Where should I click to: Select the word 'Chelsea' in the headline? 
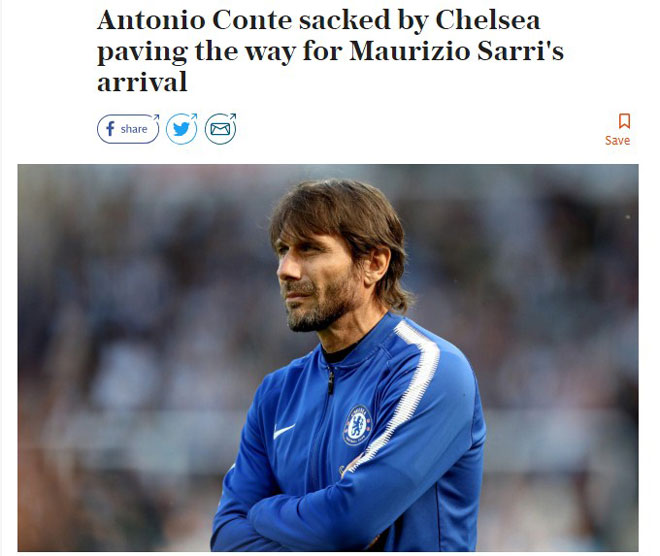point(488,20)
